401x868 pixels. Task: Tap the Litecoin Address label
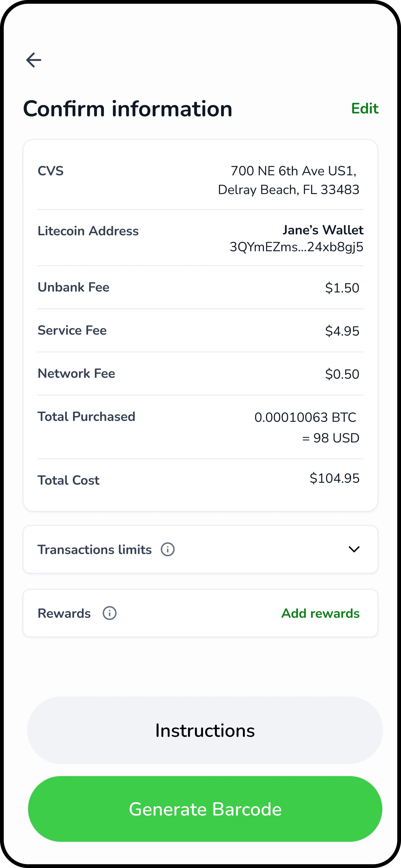tap(88, 231)
